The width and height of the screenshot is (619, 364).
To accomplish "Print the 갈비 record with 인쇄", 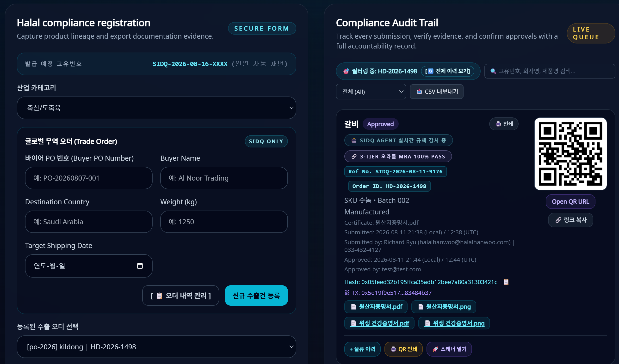I will coord(504,124).
